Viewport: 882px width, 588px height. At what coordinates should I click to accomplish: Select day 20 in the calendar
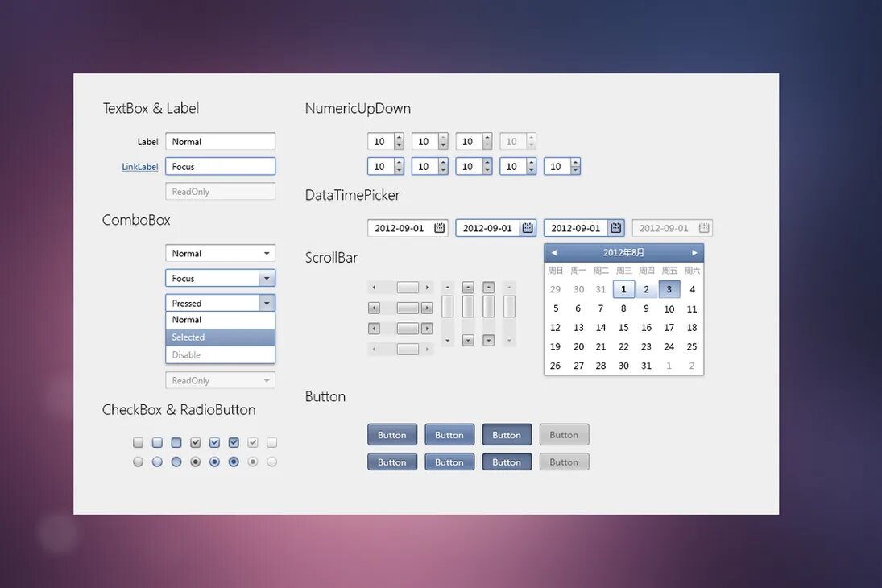point(578,346)
